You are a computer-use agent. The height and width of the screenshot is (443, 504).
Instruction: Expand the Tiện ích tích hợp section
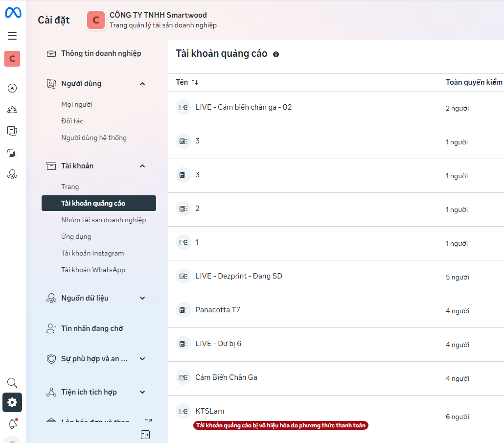(142, 392)
